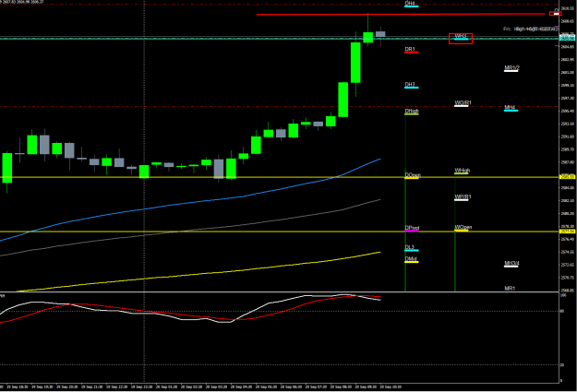
Task: Select the green vertical separator below DHigh
Action: point(405,202)
